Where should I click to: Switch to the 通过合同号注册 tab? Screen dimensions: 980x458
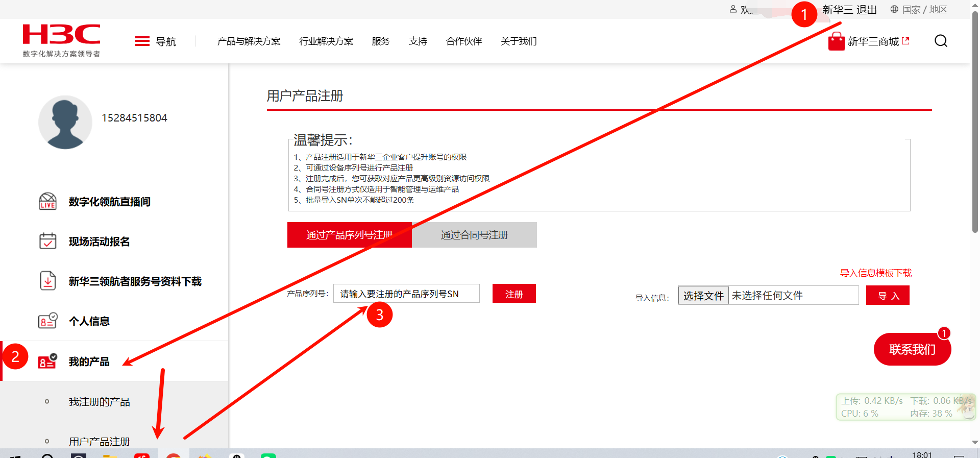point(475,235)
